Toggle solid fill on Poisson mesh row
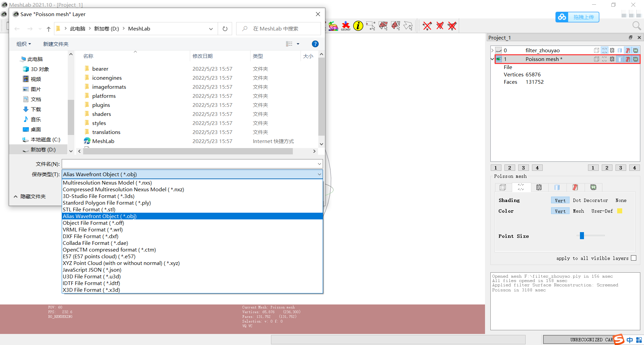This screenshot has width=644, height=345. click(x=620, y=59)
